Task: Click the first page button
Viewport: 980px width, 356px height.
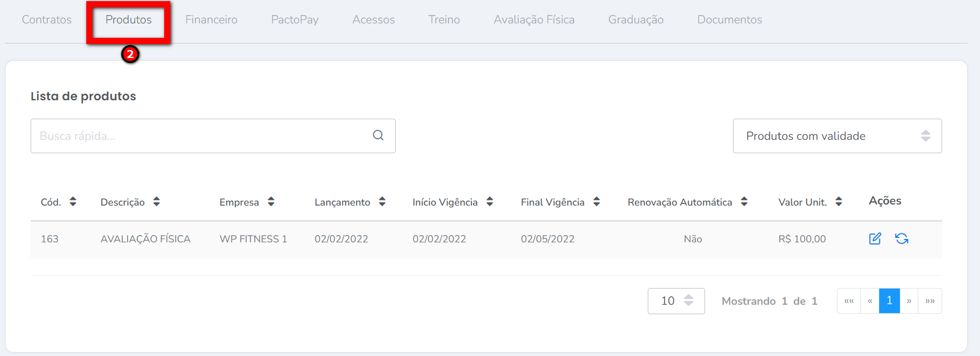Action: [849, 301]
